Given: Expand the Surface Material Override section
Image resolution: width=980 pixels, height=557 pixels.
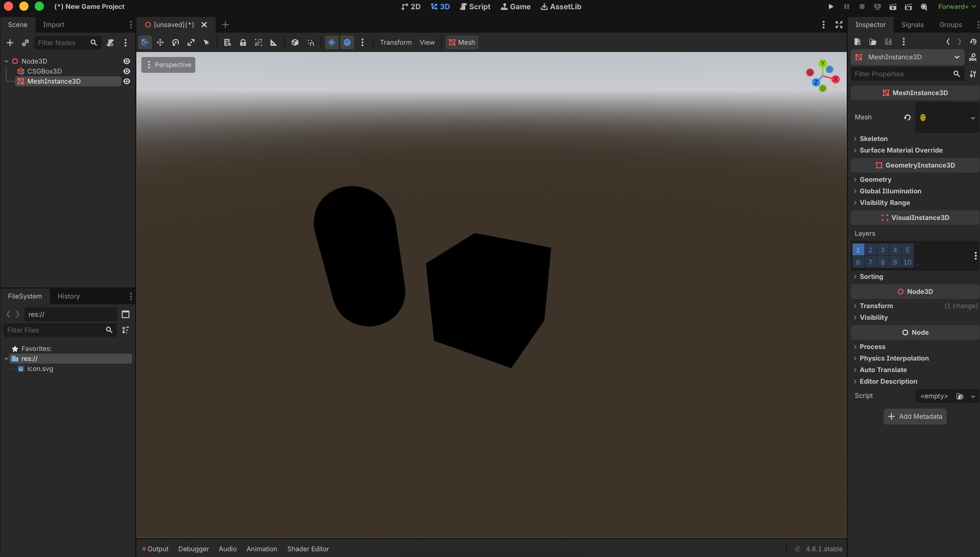Looking at the screenshot, I should pyautogui.click(x=901, y=150).
